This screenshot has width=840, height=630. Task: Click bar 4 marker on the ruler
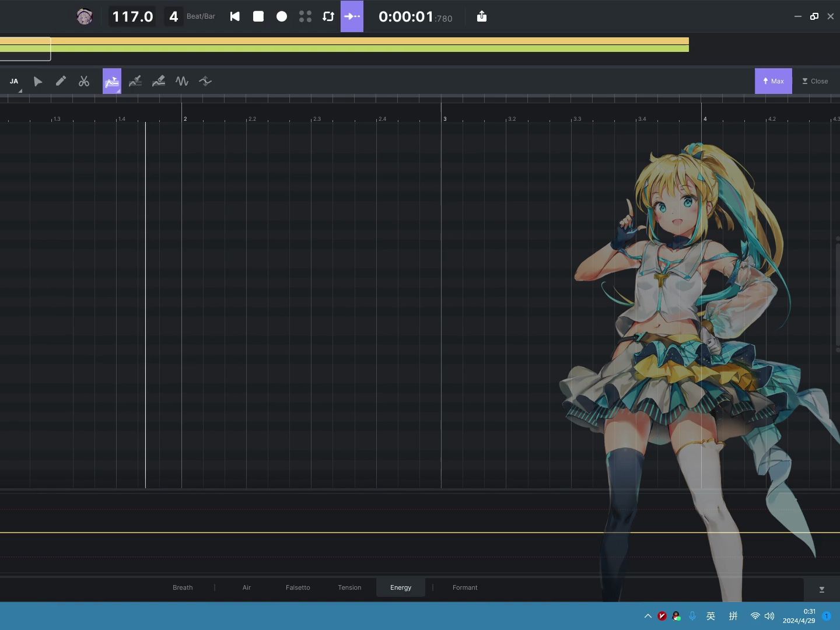[x=705, y=118]
